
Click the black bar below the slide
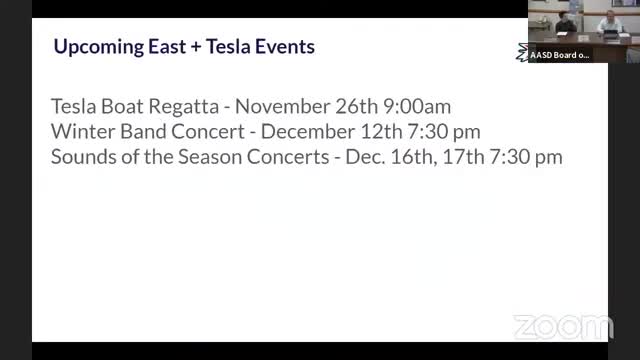(320, 351)
